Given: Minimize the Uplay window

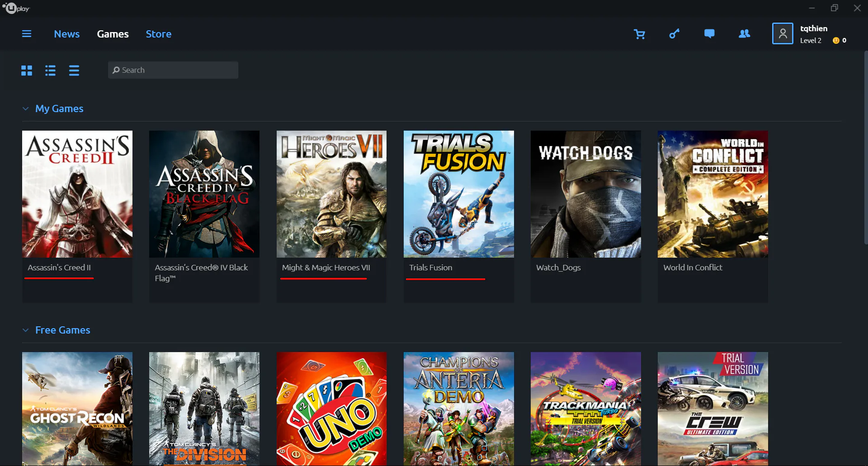Looking at the screenshot, I should (x=811, y=8).
